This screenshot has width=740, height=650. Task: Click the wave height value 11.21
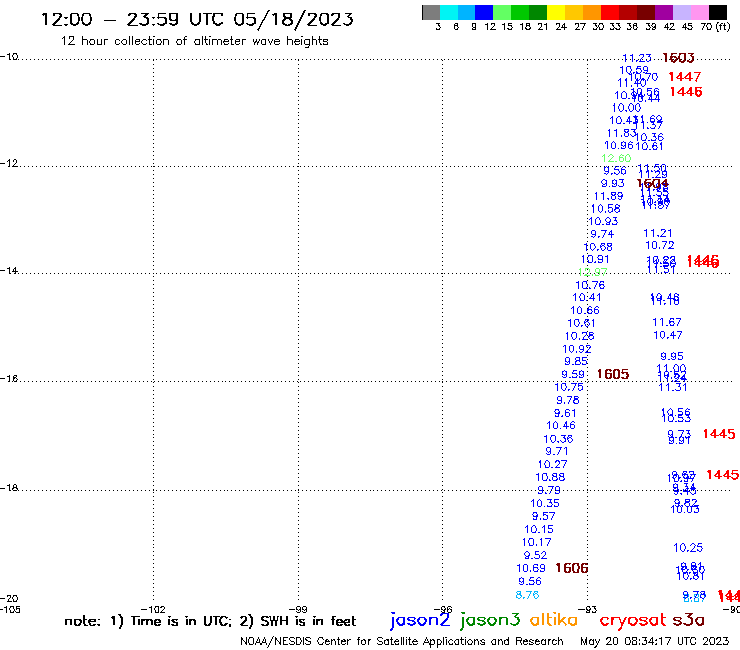(658, 233)
